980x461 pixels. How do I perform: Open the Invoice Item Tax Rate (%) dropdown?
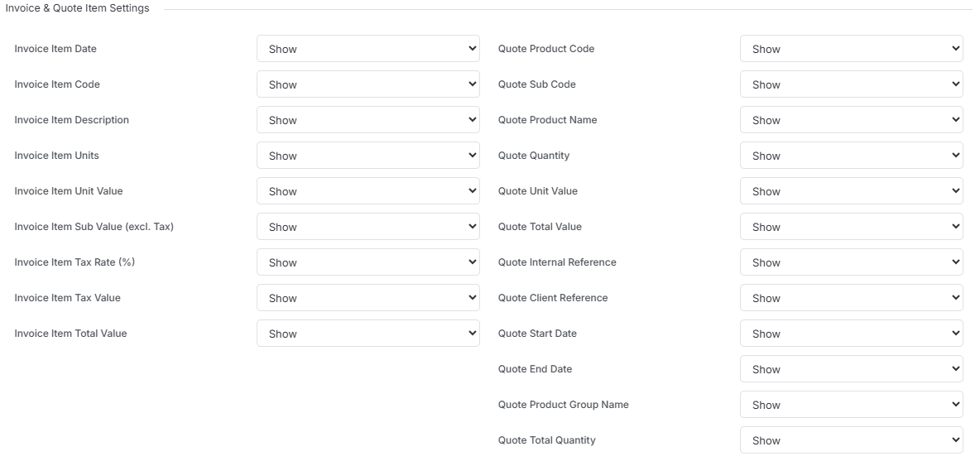(368, 262)
